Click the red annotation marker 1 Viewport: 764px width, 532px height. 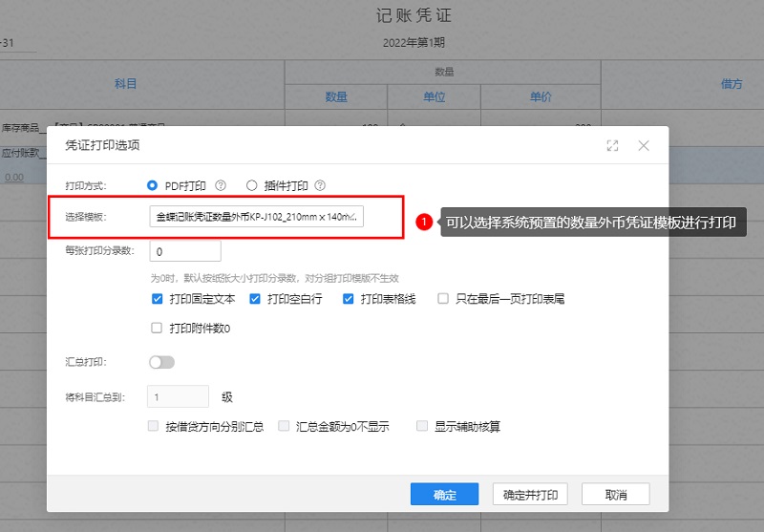coord(425,223)
